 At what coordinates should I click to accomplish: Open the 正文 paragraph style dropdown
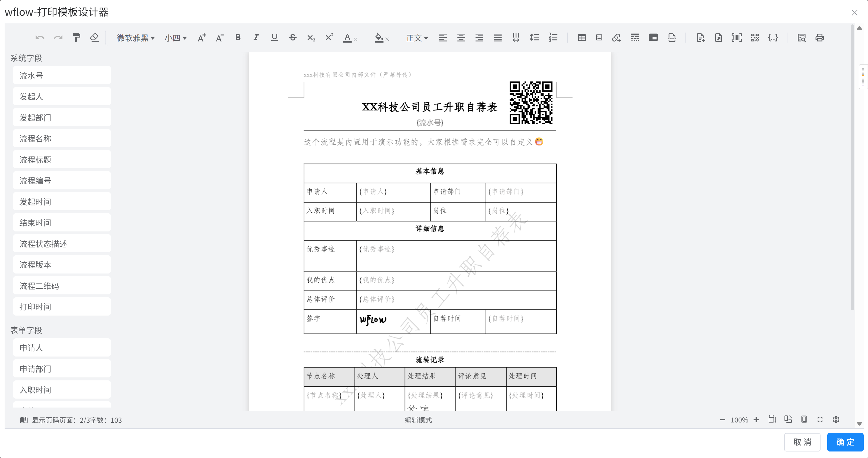click(x=417, y=38)
